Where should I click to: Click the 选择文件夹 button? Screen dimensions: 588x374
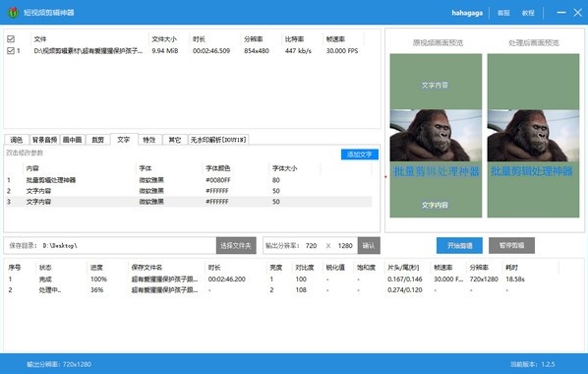pyautogui.click(x=236, y=246)
